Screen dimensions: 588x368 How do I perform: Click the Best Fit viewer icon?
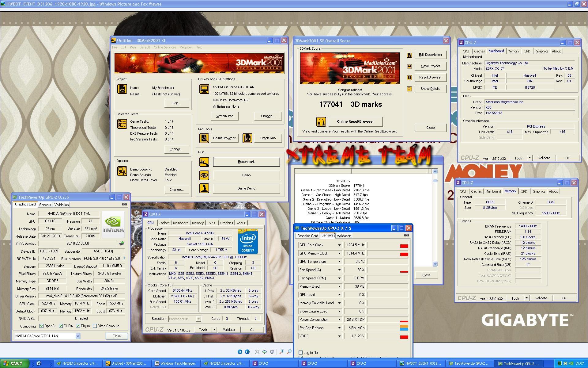pos(257,352)
